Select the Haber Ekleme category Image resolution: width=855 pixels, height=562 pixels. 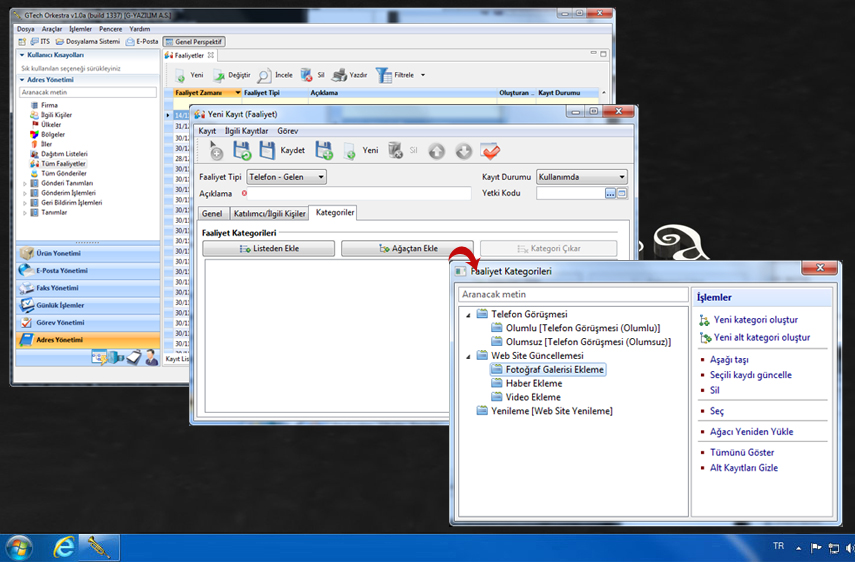pyautogui.click(x=533, y=383)
